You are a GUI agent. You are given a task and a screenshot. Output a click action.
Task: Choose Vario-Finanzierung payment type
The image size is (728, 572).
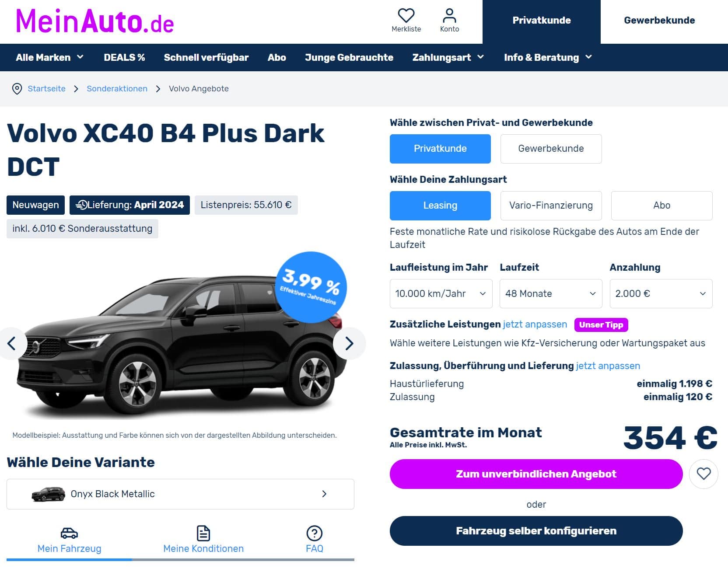pyautogui.click(x=551, y=206)
